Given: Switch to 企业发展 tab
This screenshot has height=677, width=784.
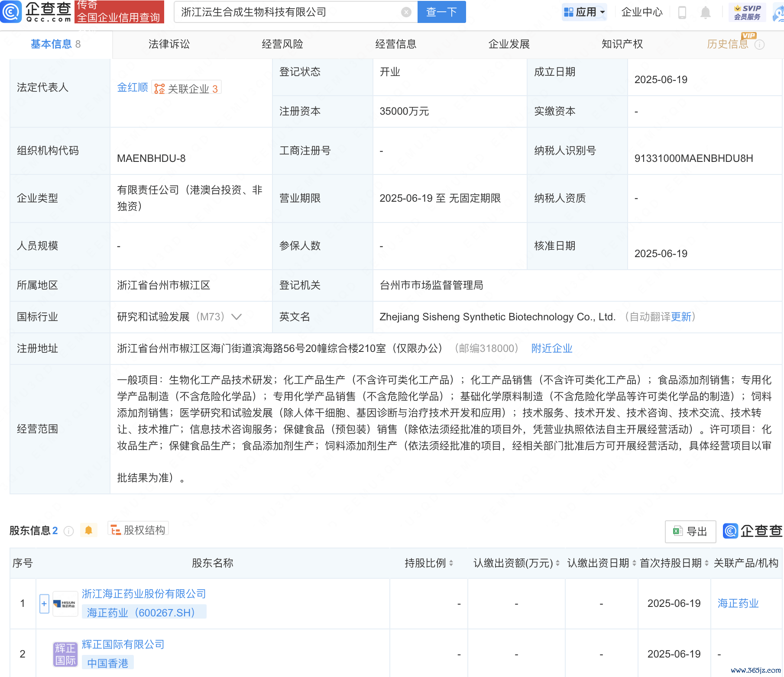Looking at the screenshot, I should coord(509,44).
